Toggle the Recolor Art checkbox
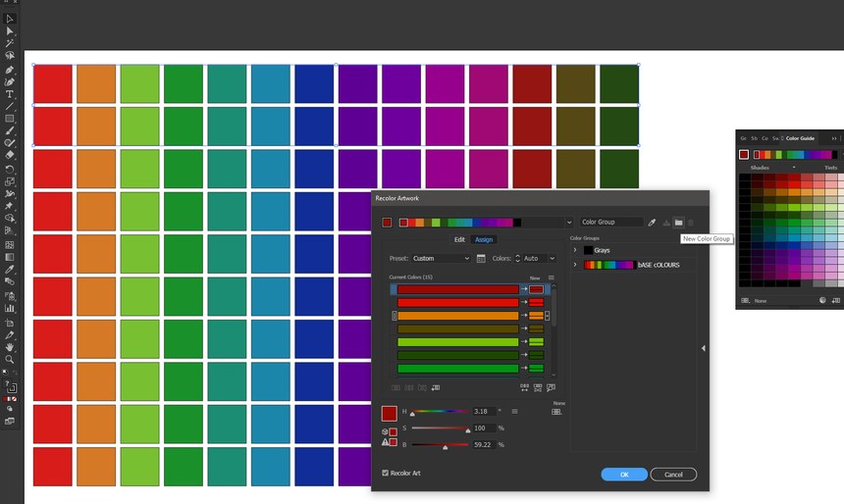The image size is (844, 504). click(386, 474)
